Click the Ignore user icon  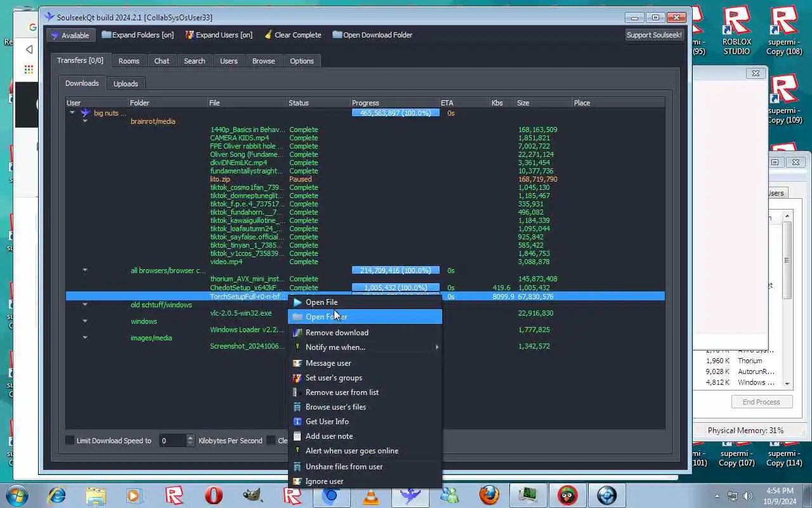coord(297,481)
